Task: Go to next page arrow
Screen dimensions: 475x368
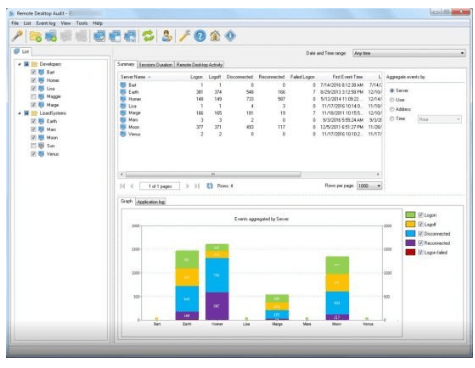Action: pos(187,186)
